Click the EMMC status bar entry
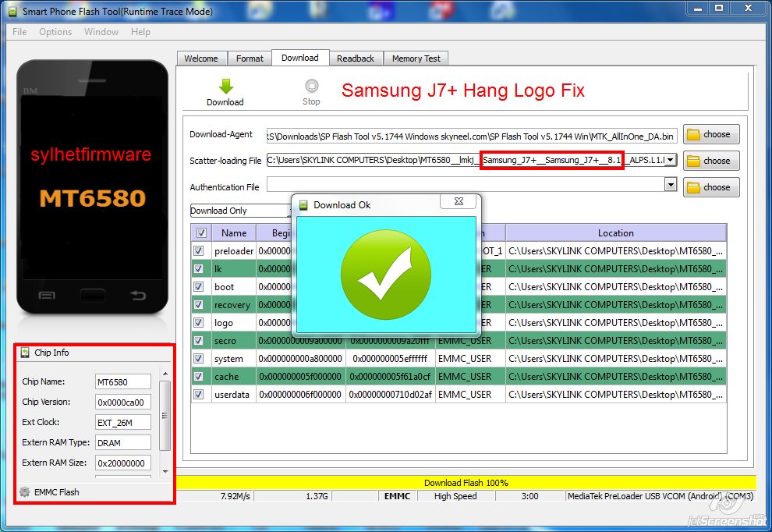 pos(397,496)
